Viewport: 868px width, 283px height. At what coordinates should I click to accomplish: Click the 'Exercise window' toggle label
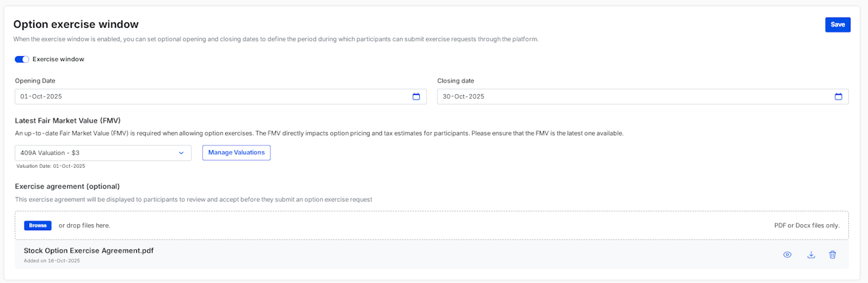pyautogui.click(x=58, y=60)
